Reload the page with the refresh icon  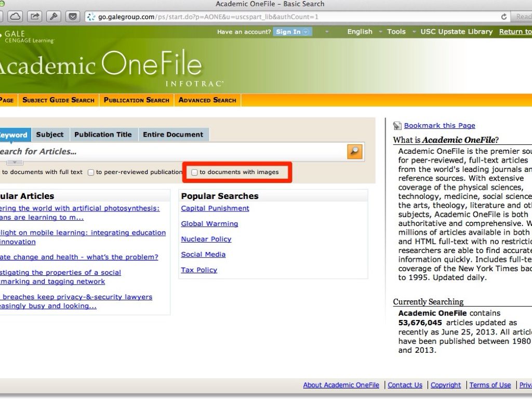[x=503, y=17]
